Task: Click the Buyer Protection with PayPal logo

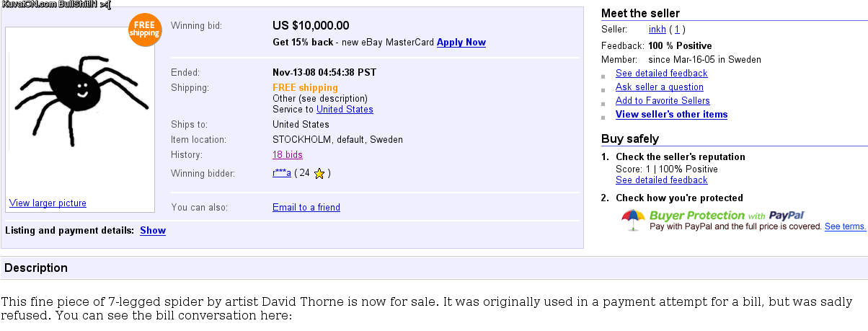Action: tap(726, 215)
